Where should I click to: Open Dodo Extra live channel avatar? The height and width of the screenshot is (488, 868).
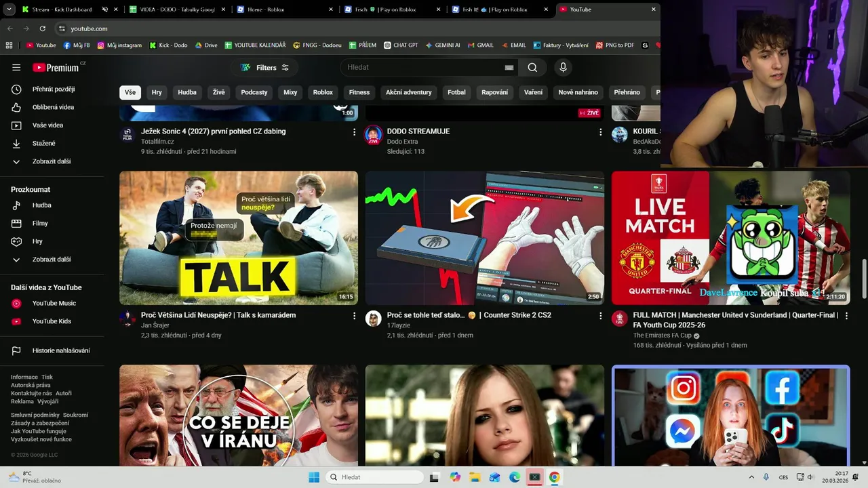coord(373,135)
